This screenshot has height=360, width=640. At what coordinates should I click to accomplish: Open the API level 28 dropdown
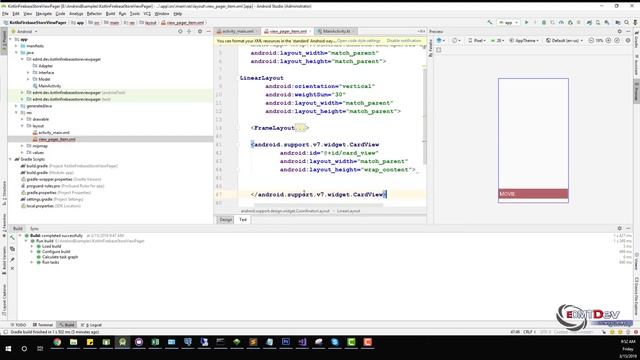click(497, 40)
